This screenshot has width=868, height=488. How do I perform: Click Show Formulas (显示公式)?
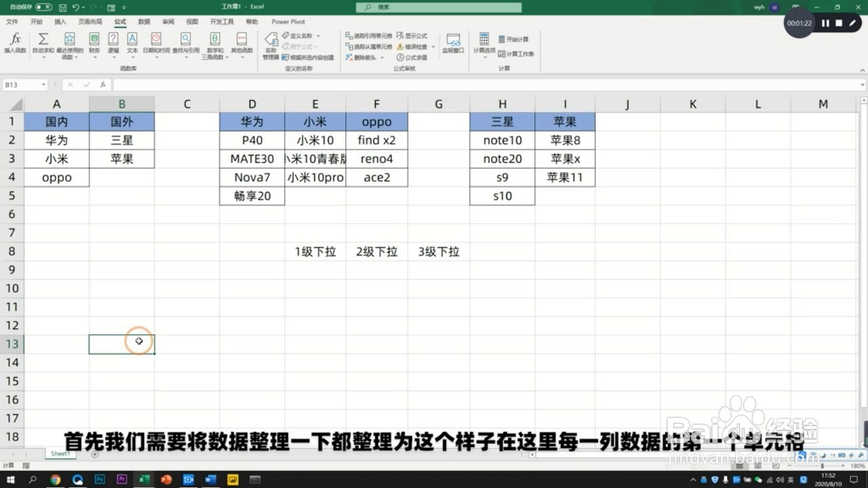pyautogui.click(x=412, y=36)
